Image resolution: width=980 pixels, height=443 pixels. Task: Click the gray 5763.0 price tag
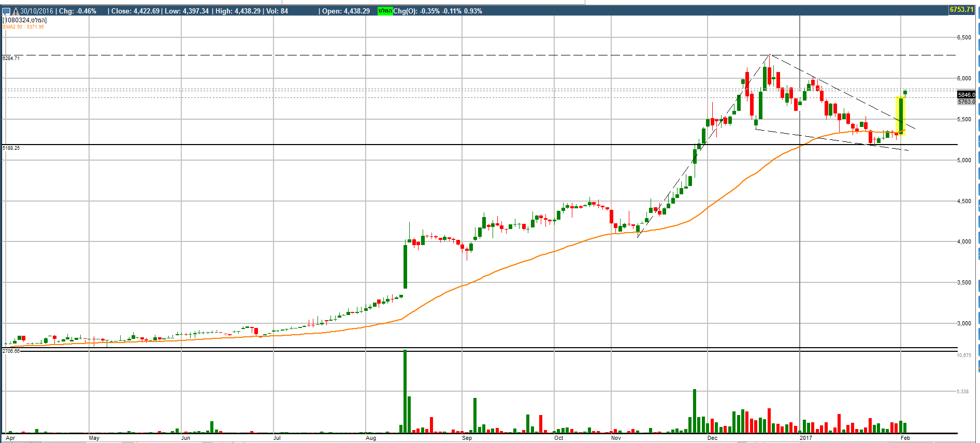coord(966,102)
